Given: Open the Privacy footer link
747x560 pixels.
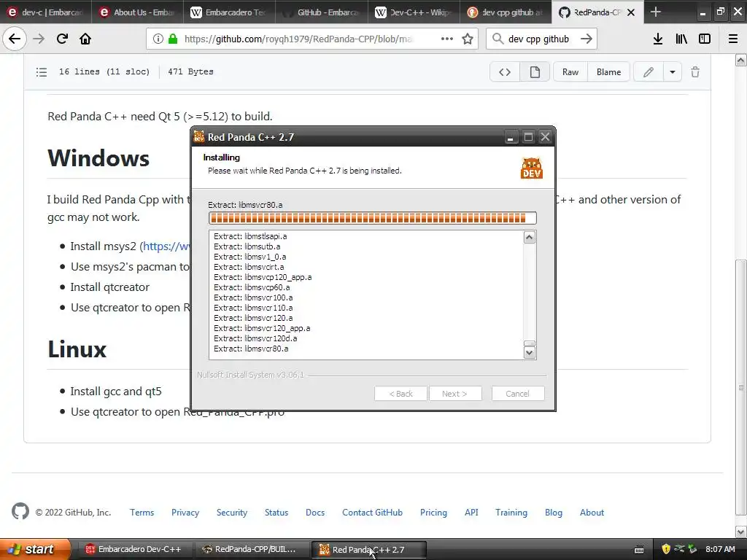Looking at the screenshot, I should 185,513.
